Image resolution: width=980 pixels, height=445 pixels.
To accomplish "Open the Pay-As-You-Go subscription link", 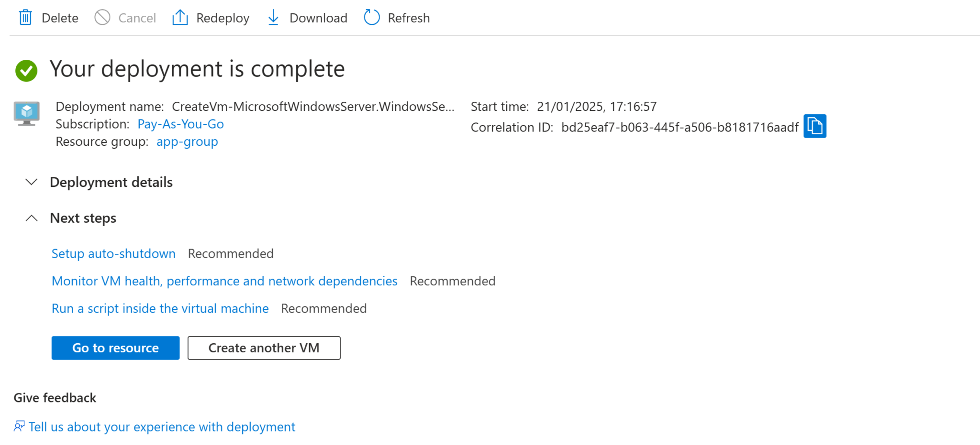I will (x=180, y=124).
